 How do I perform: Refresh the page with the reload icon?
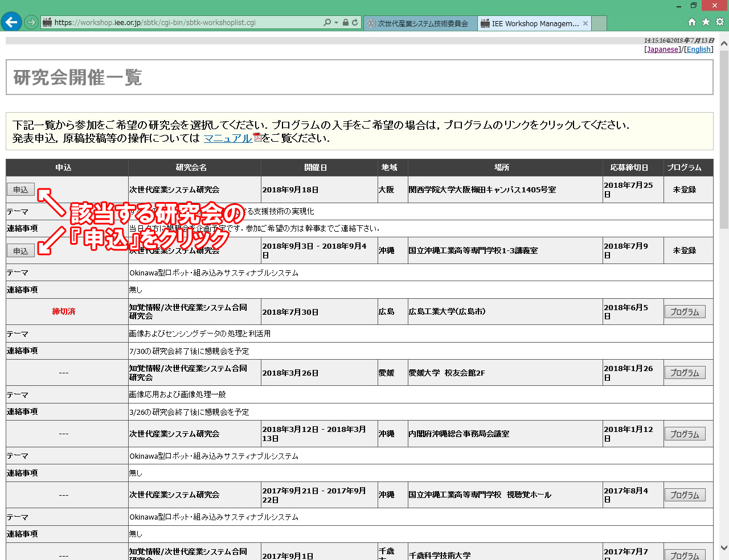point(355,23)
